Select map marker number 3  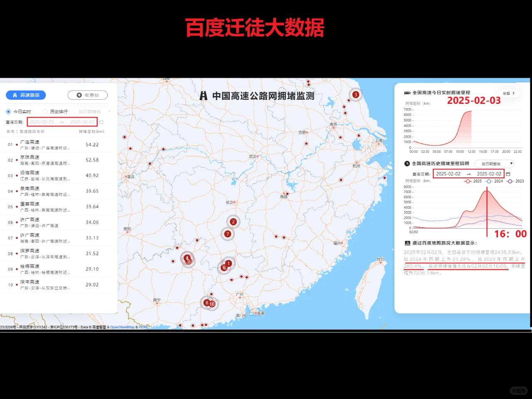355,95
